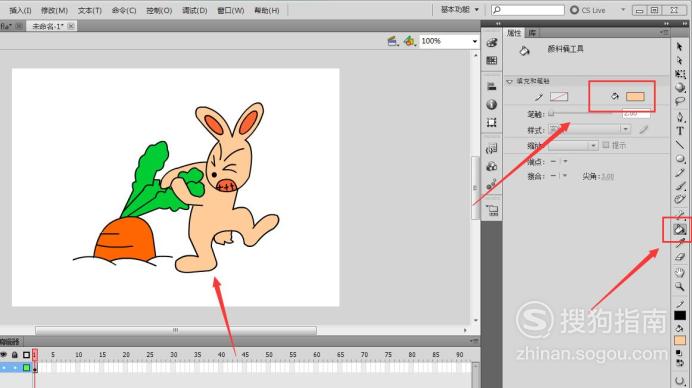Open the 调试(D) menu

[x=195, y=10]
